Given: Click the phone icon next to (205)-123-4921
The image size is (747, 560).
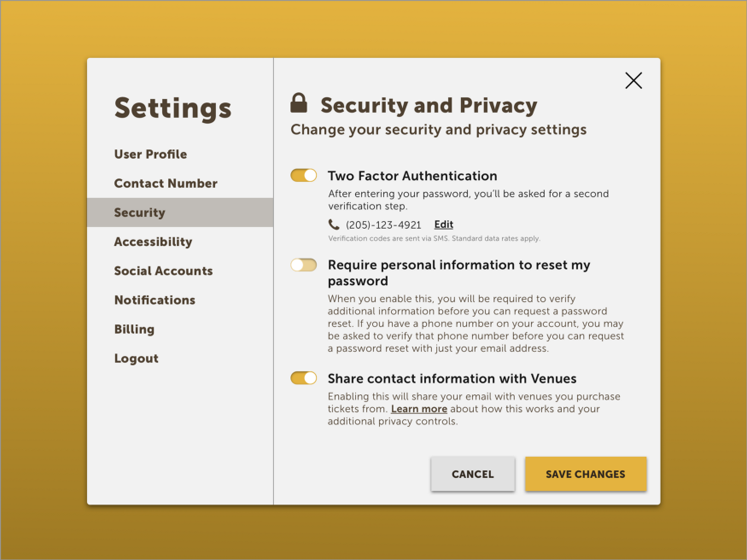Looking at the screenshot, I should pos(334,225).
